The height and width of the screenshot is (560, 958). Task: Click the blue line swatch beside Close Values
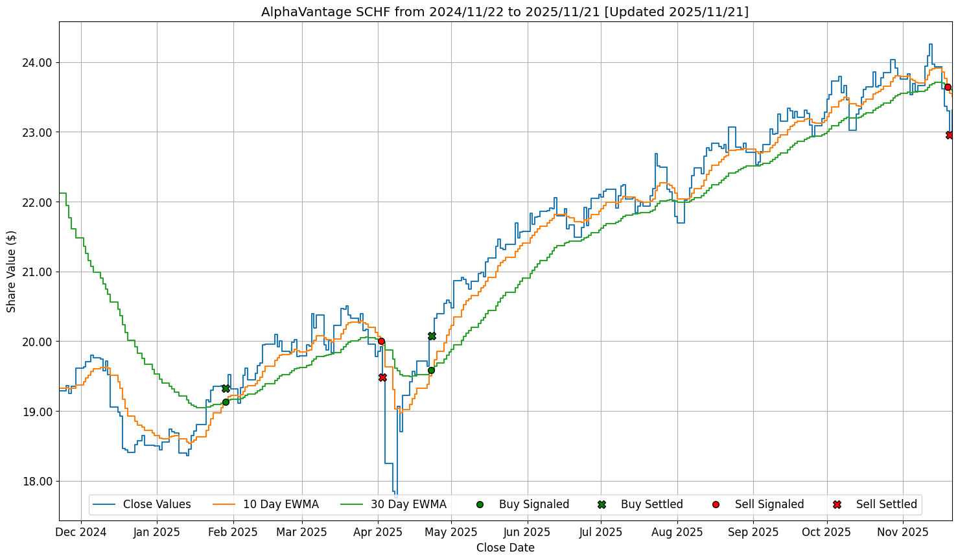[x=104, y=504]
